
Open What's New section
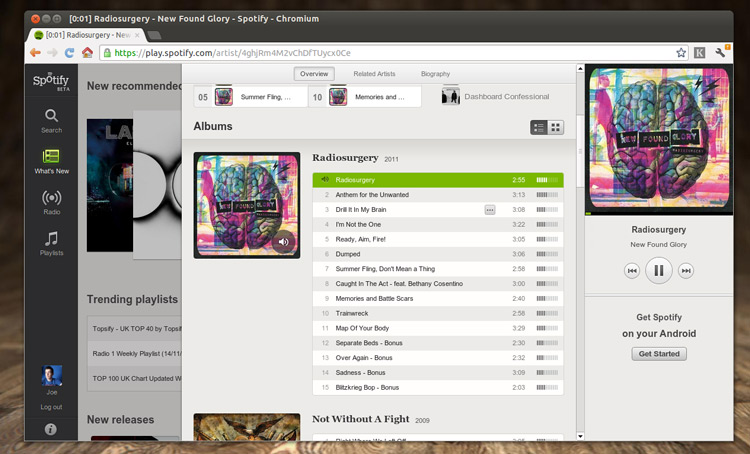point(51,161)
